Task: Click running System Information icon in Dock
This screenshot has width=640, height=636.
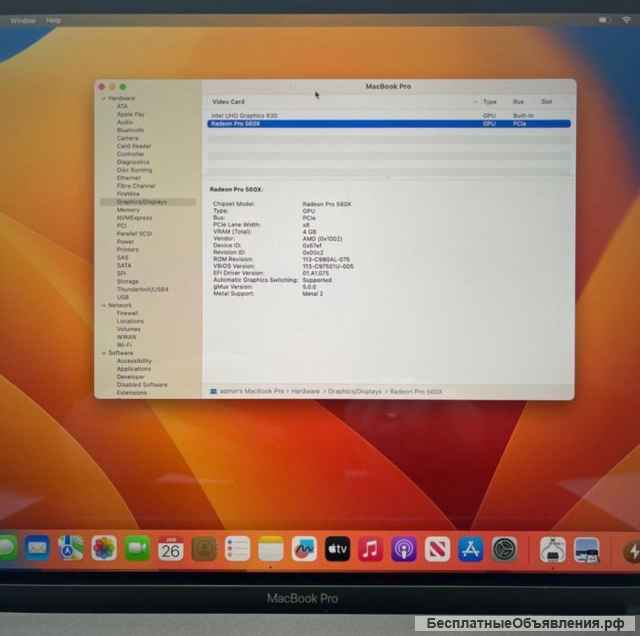Action: (x=553, y=550)
